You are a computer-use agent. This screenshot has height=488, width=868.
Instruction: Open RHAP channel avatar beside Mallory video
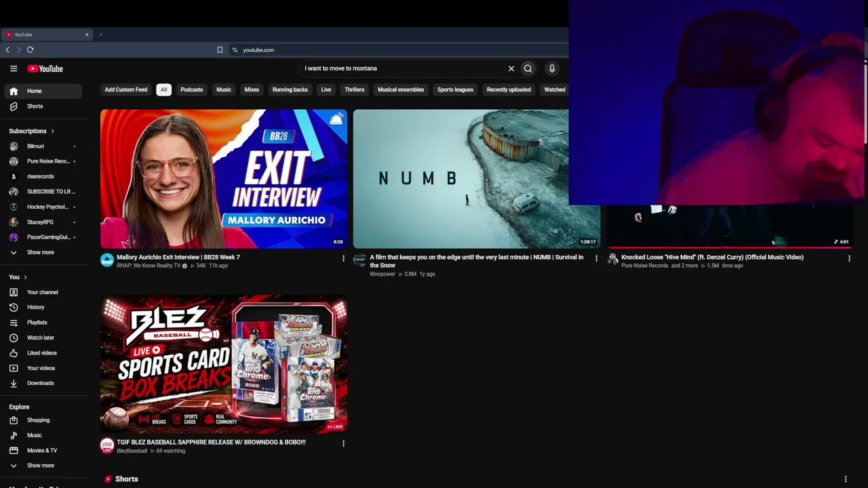click(107, 260)
